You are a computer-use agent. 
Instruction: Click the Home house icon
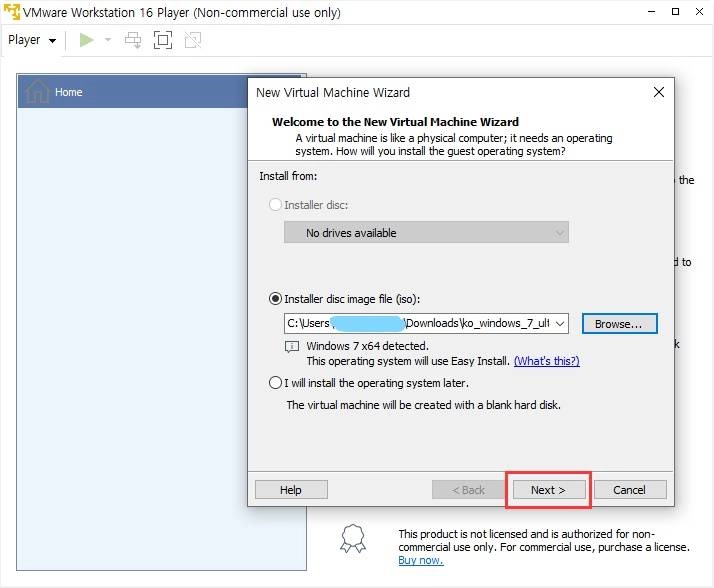(37, 91)
